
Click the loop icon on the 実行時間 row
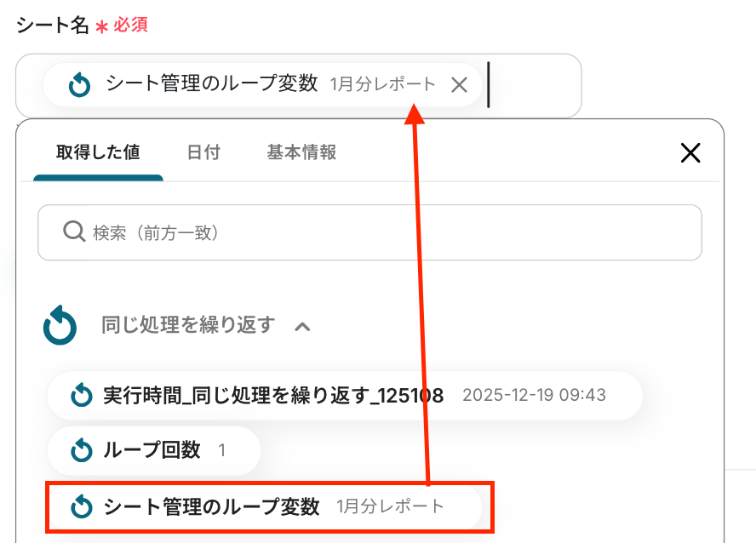(82, 395)
